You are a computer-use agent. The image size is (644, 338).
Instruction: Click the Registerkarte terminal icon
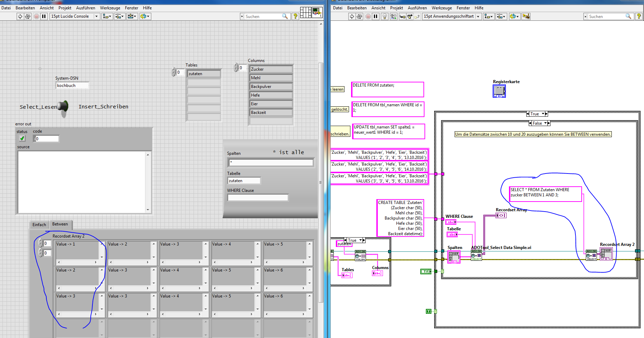[499, 91]
